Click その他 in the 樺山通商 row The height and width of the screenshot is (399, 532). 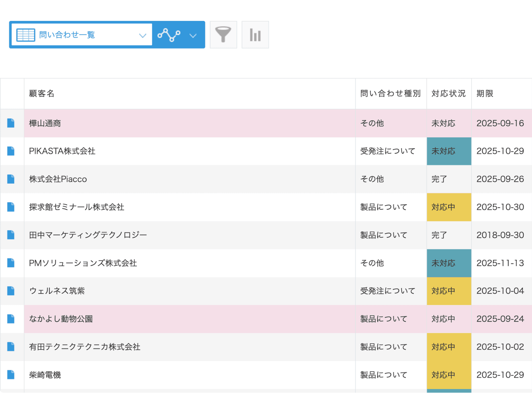[372, 123]
